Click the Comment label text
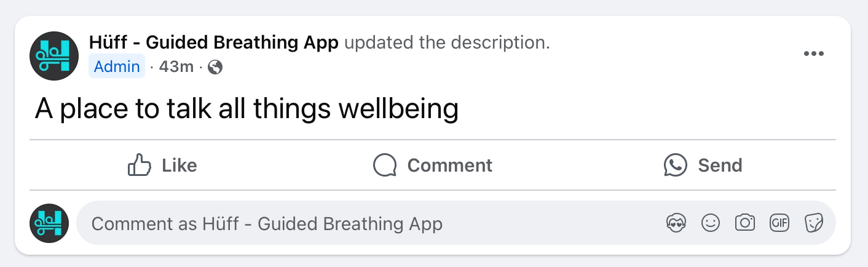 point(450,165)
